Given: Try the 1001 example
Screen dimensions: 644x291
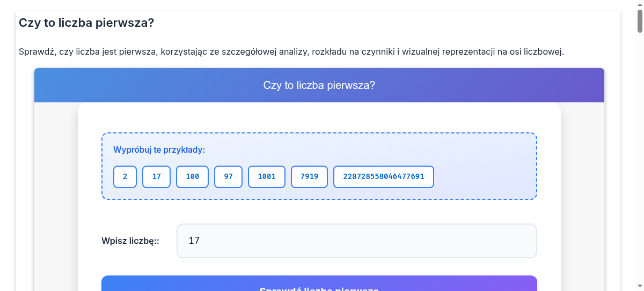Looking at the screenshot, I should [266, 177].
